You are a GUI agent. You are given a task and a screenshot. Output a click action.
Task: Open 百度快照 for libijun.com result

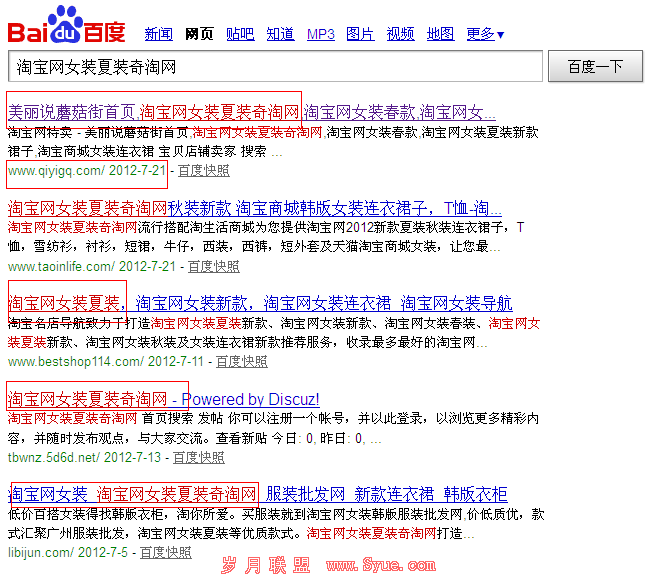pos(165,552)
